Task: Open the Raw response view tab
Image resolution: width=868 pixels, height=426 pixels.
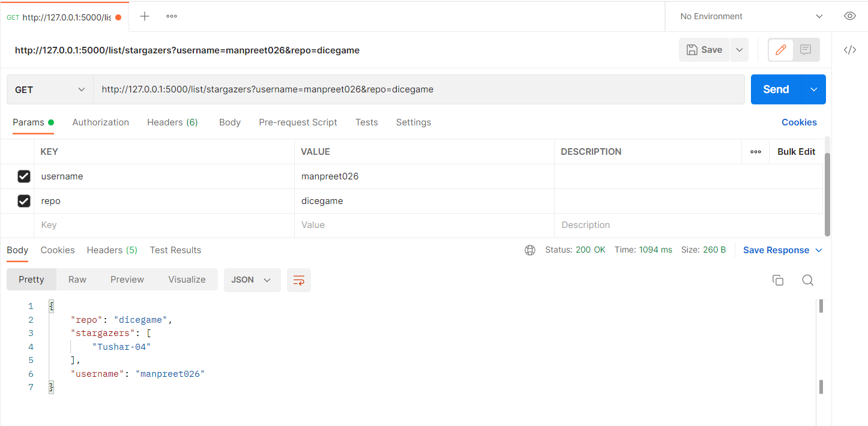Action: click(77, 280)
